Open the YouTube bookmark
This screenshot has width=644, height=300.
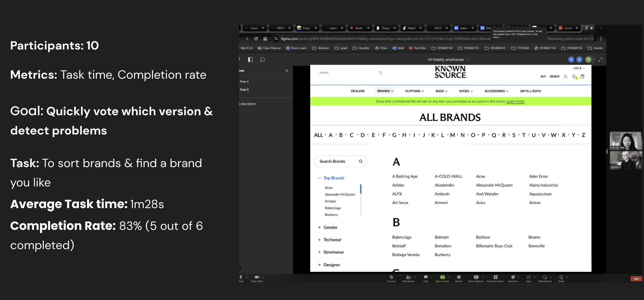[x=417, y=48]
